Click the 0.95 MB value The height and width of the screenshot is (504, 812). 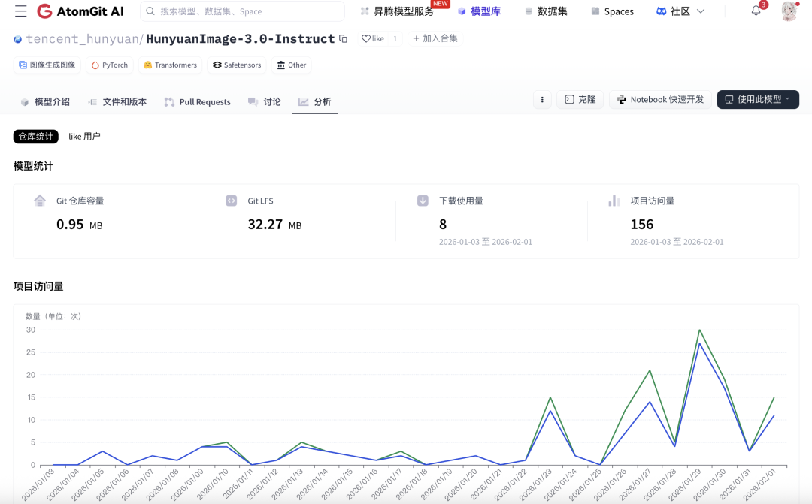point(79,225)
